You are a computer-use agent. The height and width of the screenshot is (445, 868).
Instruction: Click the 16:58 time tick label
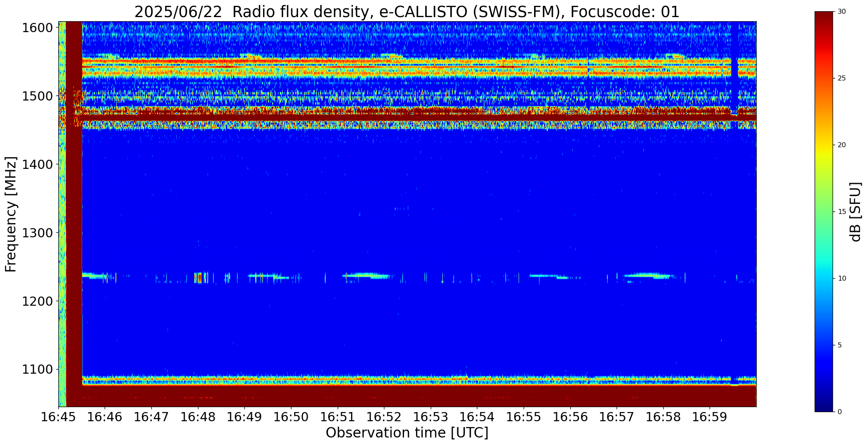tap(663, 417)
